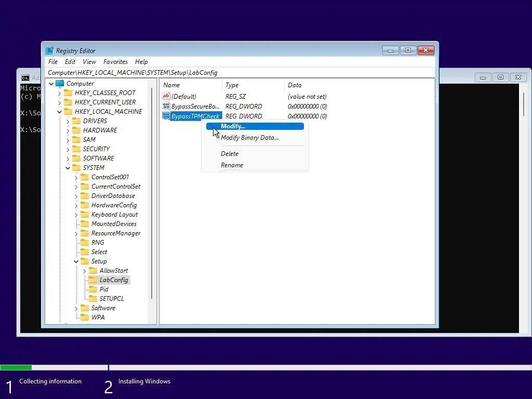
Task: Click the SOFTWARE folder icon under HKEY_LOCAL_MACHINE
Action: [77, 158]
